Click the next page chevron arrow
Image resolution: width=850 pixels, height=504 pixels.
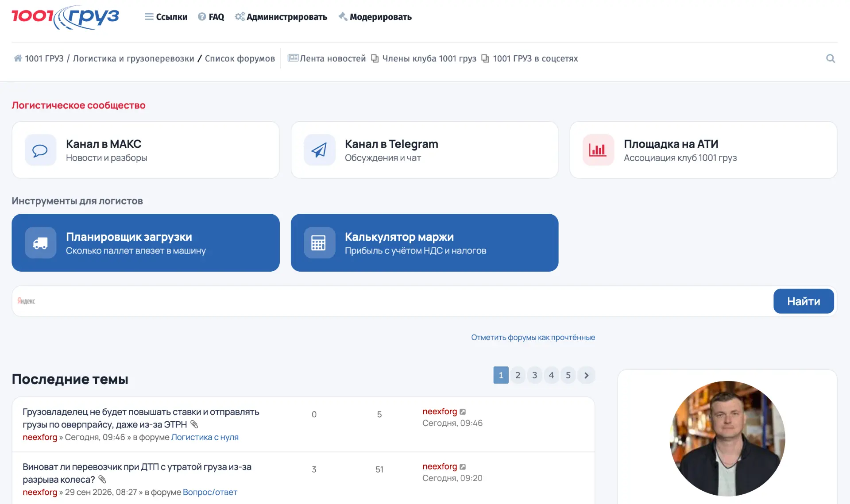(x=586, y=375)
